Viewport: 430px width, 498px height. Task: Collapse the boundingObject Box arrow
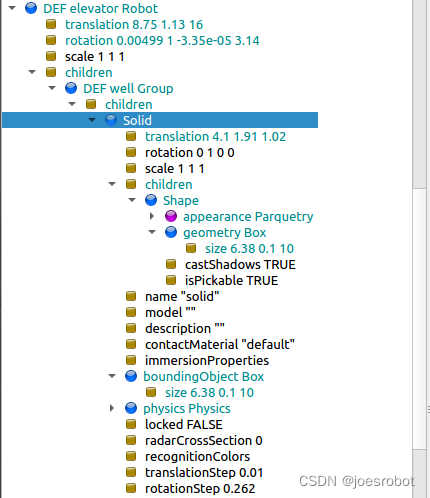(112, 376)
